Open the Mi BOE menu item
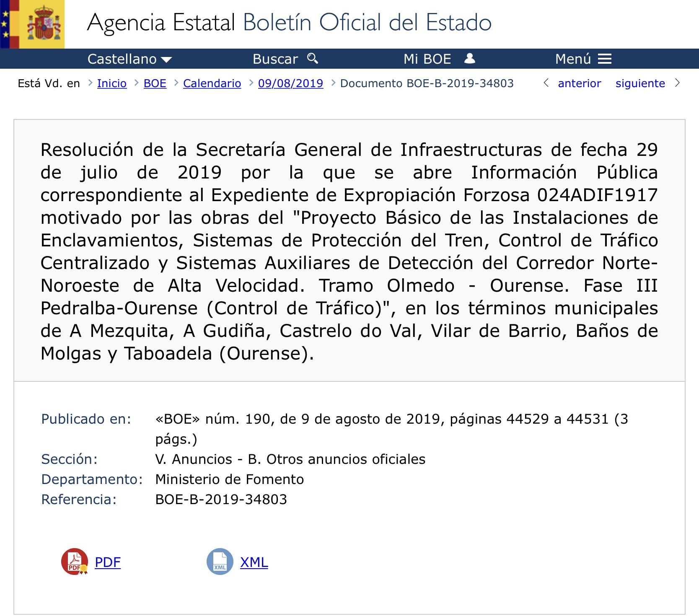 pyautogui.click(x=439, y=59)
